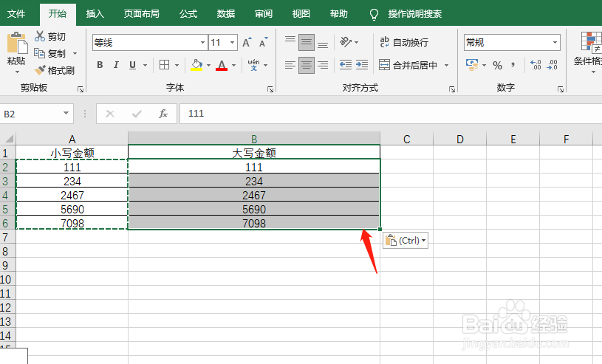Switch to Formulas (公式) tab
This screenshot has height=364, width=602.
(188, 14)
